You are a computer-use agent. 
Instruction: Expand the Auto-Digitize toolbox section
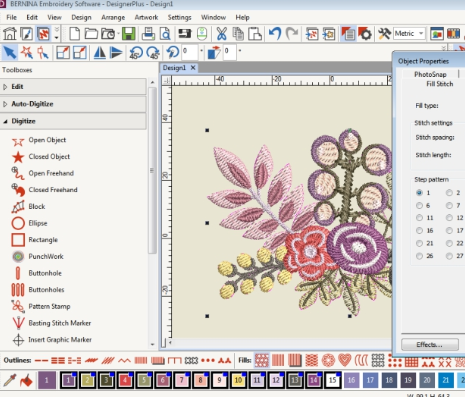[73, 104]
